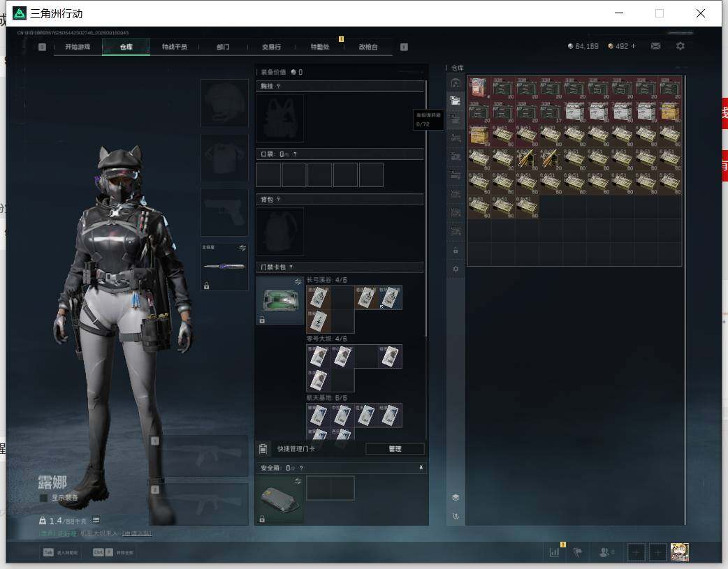Click the stacked layers icon below the warehouse sidebar
The height and width of the screenshot is (569, 728).
[456, 497]
